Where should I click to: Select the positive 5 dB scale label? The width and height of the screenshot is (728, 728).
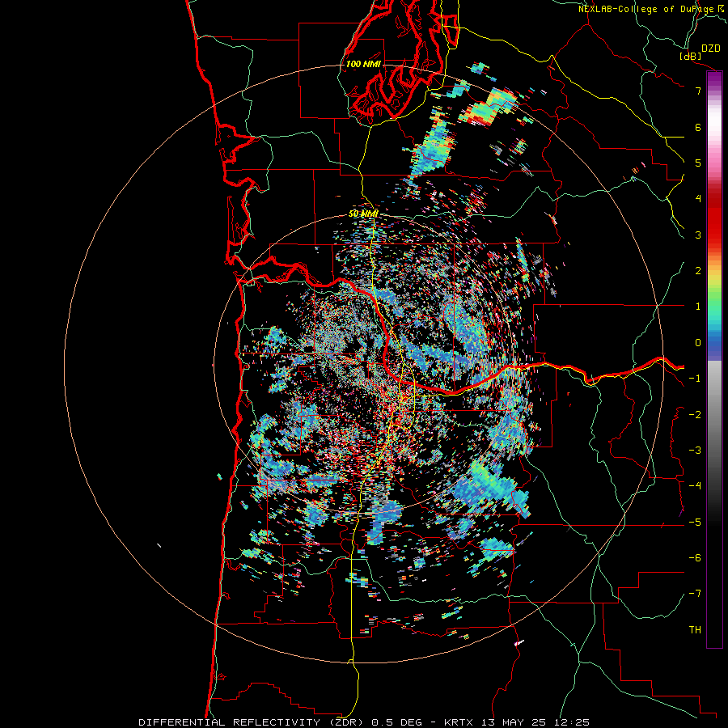pyautogui.click(x=698, y=163)
